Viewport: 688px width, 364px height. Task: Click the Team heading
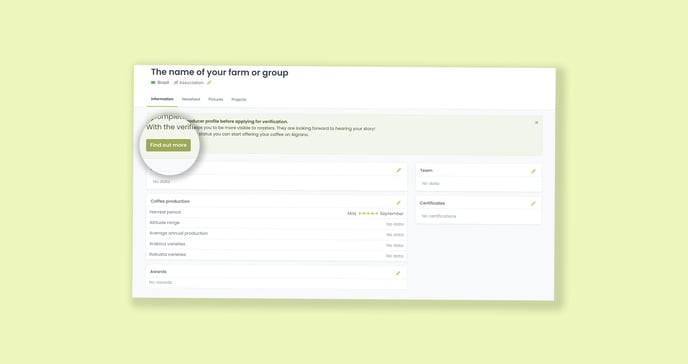point(426,171)
